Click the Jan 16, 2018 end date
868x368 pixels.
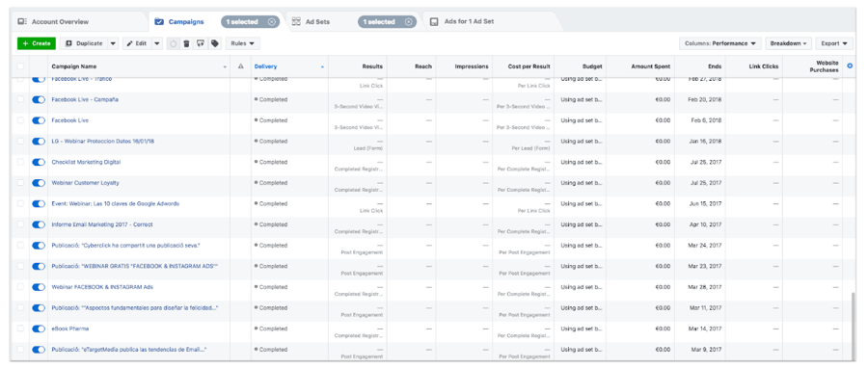click(705, 142)
